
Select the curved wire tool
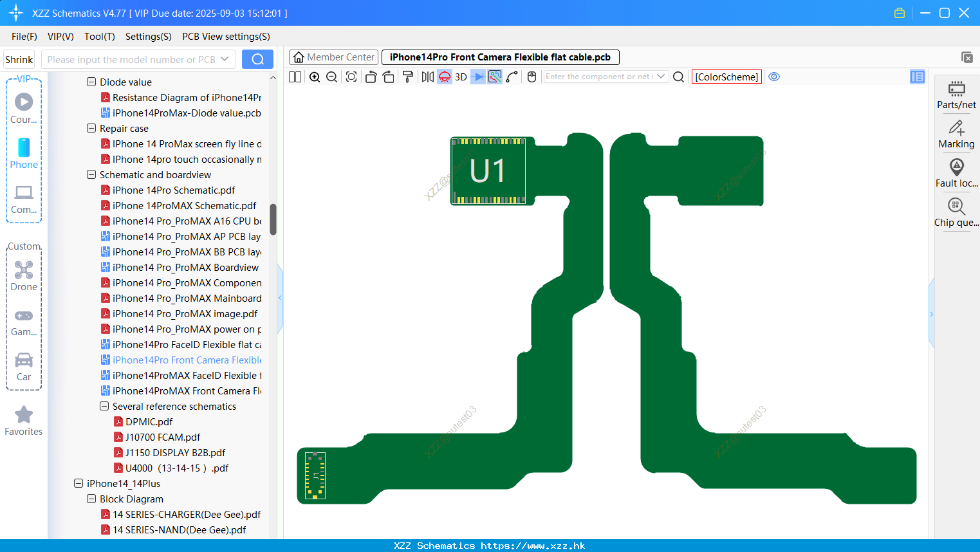(x=512, y=77)
